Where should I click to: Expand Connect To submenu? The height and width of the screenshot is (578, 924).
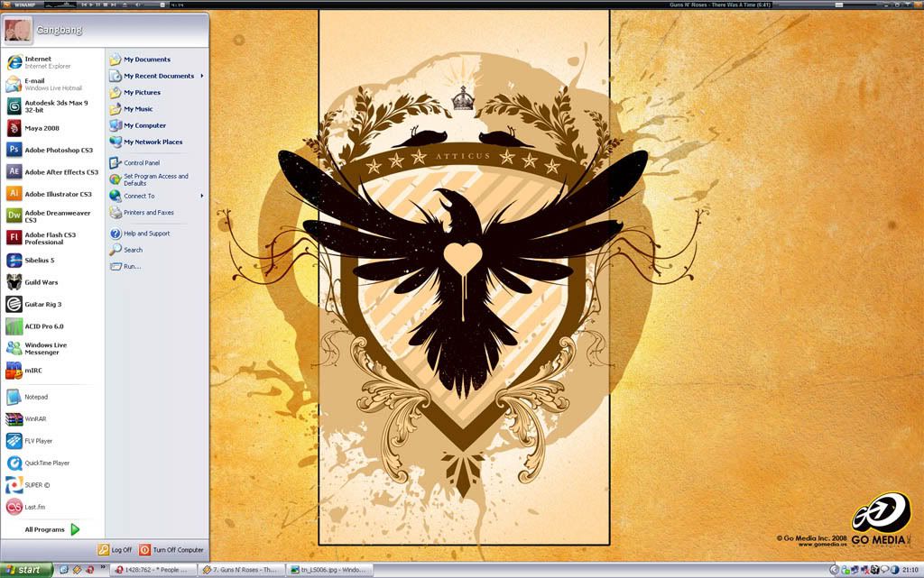(x=157, y=196)
